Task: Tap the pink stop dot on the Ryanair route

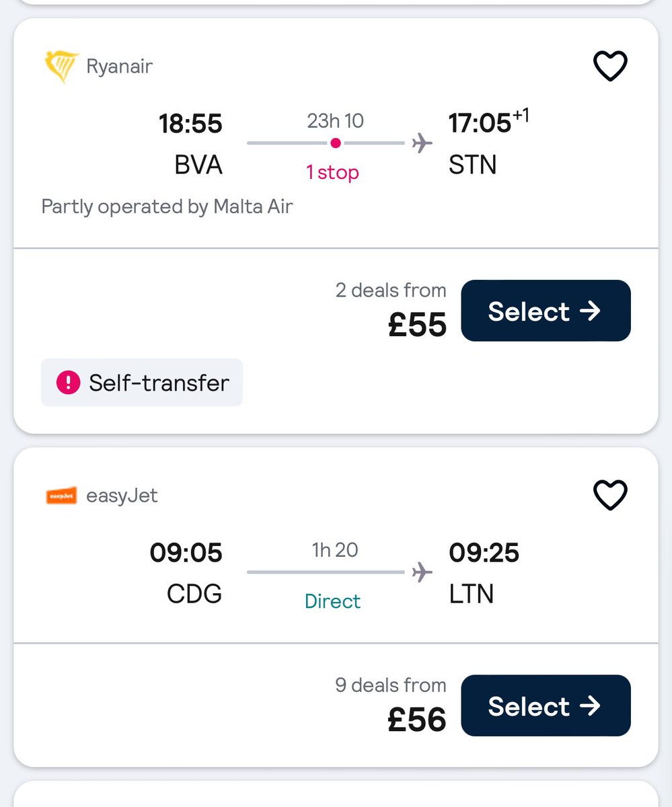Action: point(336,143)
